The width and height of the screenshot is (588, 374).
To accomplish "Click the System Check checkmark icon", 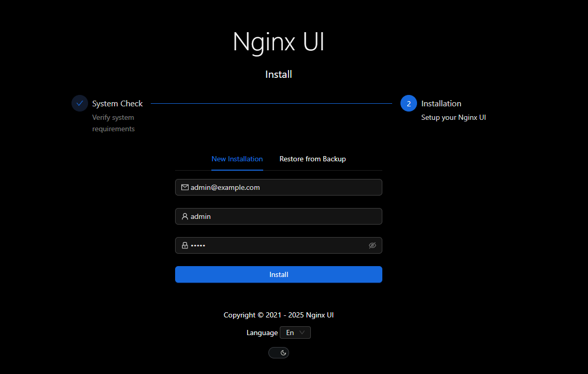I will point(80,103).
